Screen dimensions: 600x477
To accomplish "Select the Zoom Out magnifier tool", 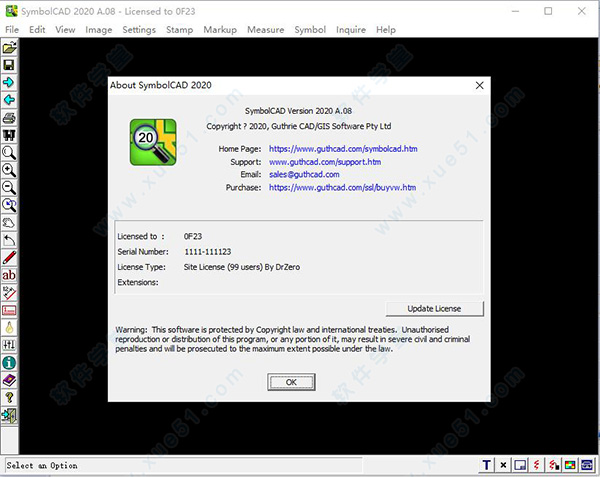I will tap(9, 187).
